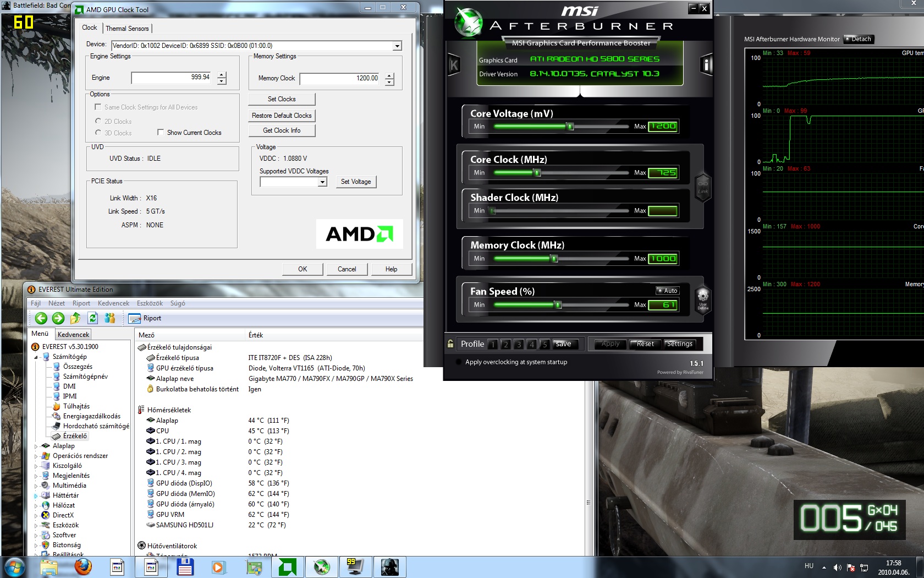Toggle Apply overclocking at system startup
Screen dimensions: 924x578
tap(459, 362)
